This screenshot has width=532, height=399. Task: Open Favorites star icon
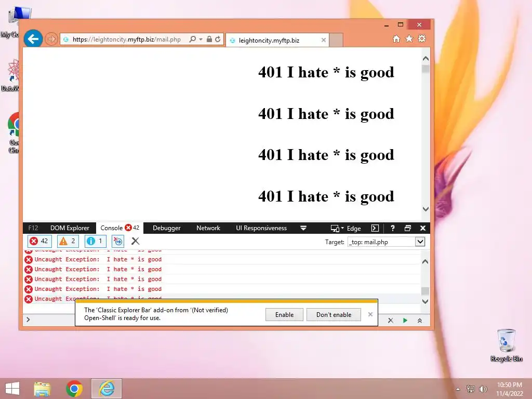[409, 38]
